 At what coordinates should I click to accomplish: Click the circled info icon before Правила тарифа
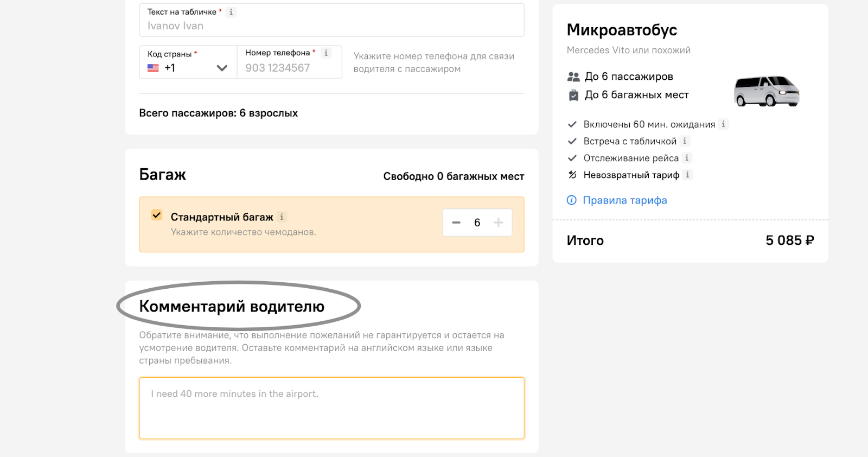point(572,200)
